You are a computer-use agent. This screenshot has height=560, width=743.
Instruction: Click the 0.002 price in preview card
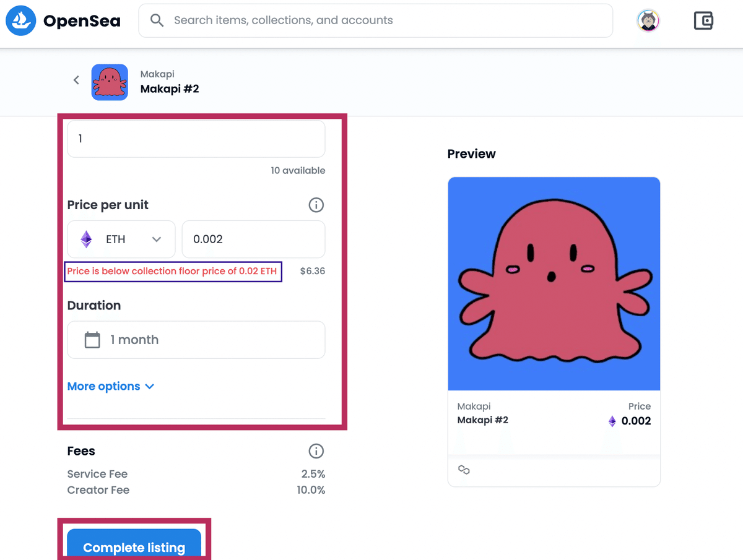637,421
